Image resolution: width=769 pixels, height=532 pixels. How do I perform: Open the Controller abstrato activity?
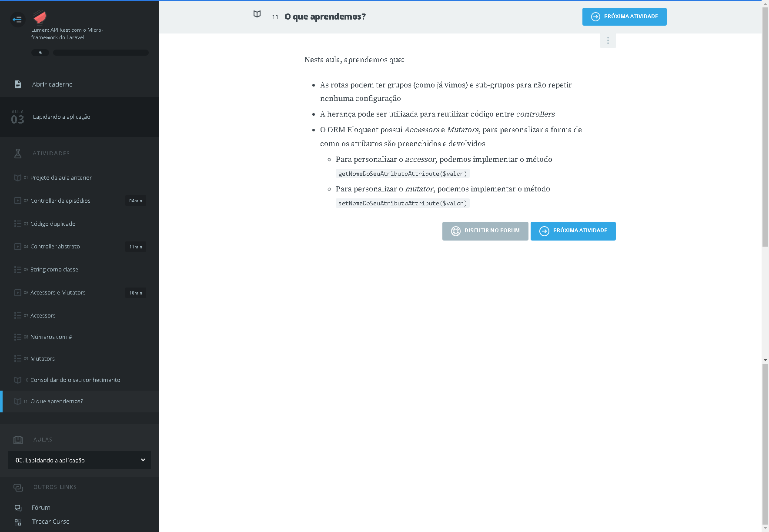pos(55,247)
